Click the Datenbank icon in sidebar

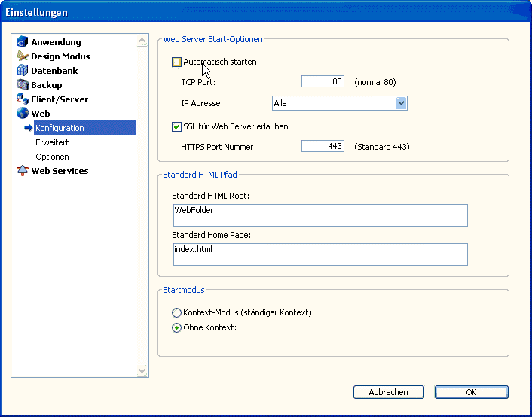click(x=23, y=71)
